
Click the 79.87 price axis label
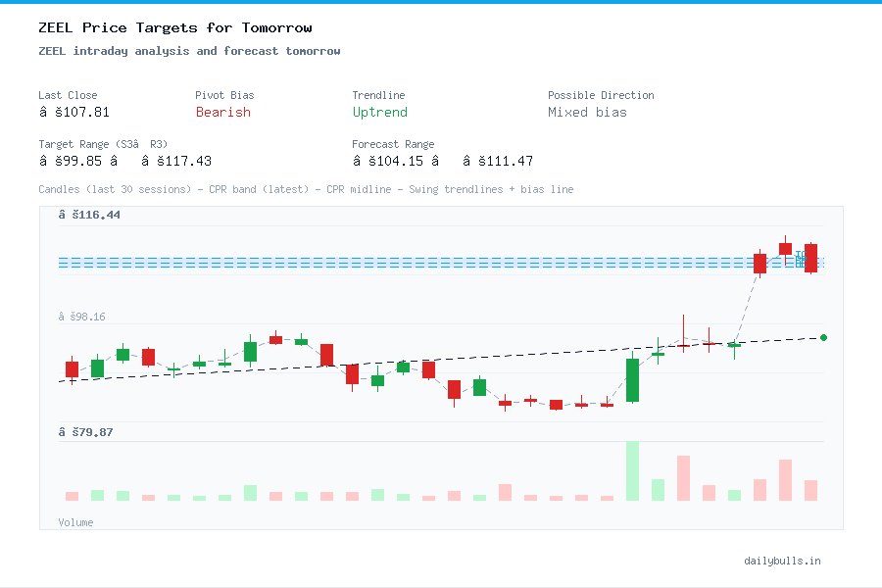(85, 432)
